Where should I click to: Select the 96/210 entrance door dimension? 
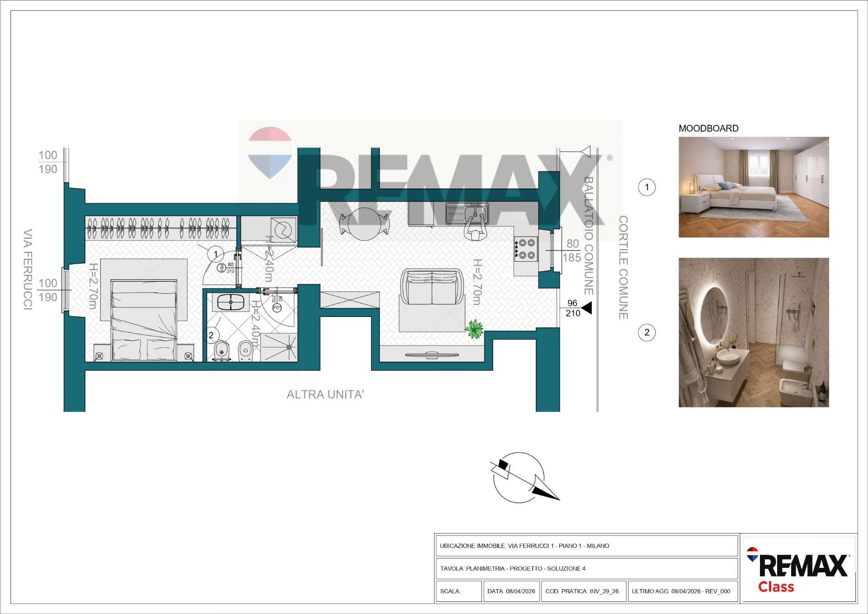pyautogui.click(x=573, y=308)
